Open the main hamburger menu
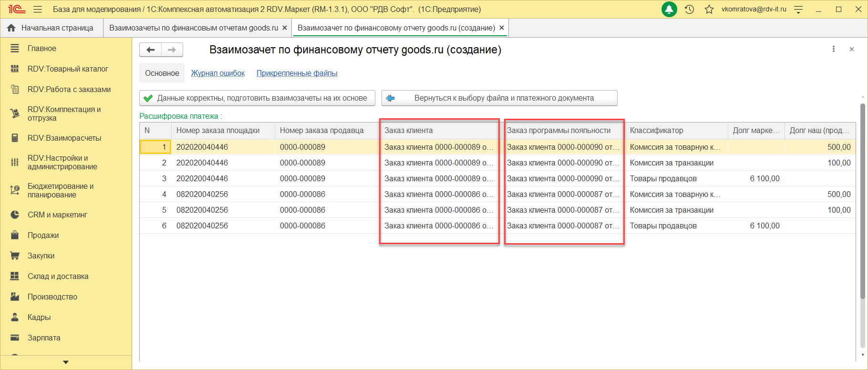This screenshot has width=868, height=370. (x=38, y=9)
